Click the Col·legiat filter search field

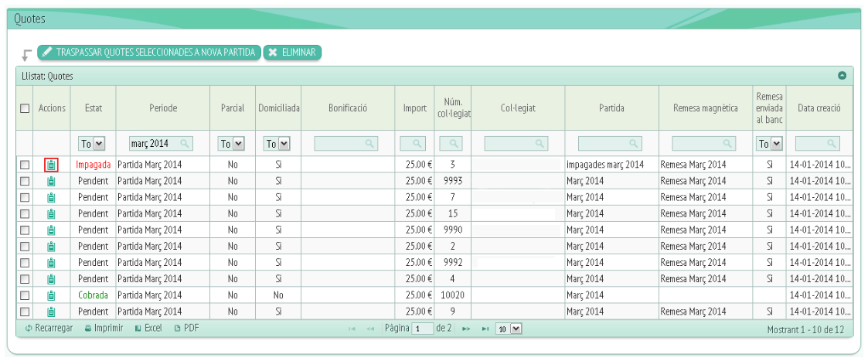(x=517, y=143)
